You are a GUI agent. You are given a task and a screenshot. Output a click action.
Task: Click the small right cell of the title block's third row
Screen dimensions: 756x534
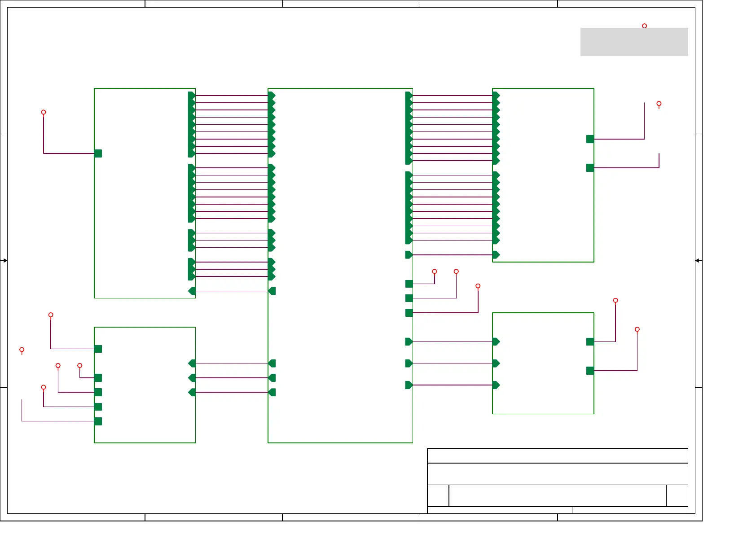pos(677,496)
